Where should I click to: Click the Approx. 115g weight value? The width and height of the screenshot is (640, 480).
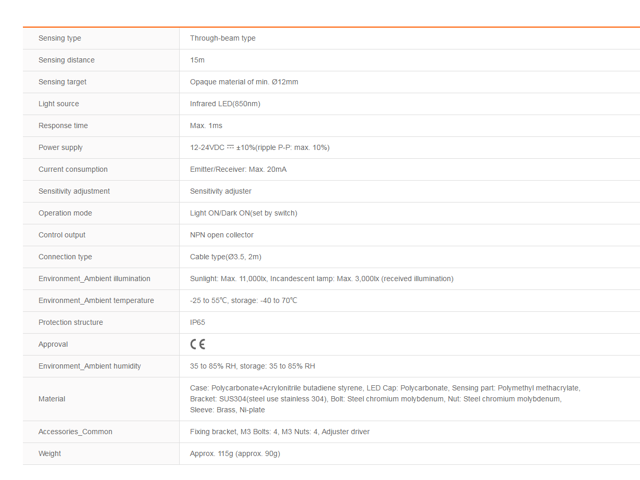pyautogui.click(x=235, y=453)
